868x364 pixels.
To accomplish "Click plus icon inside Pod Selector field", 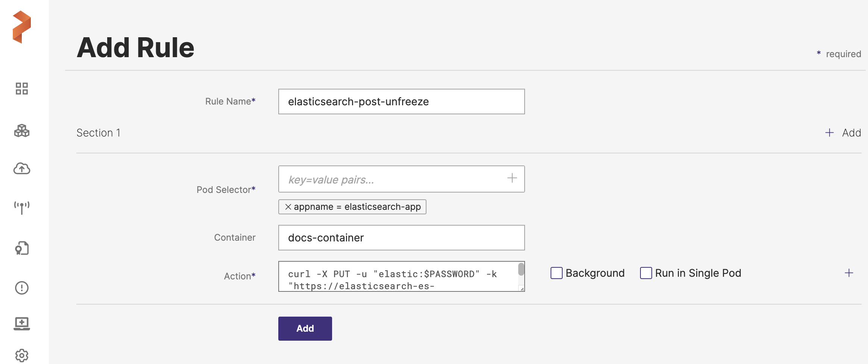I will click(512, 178).
